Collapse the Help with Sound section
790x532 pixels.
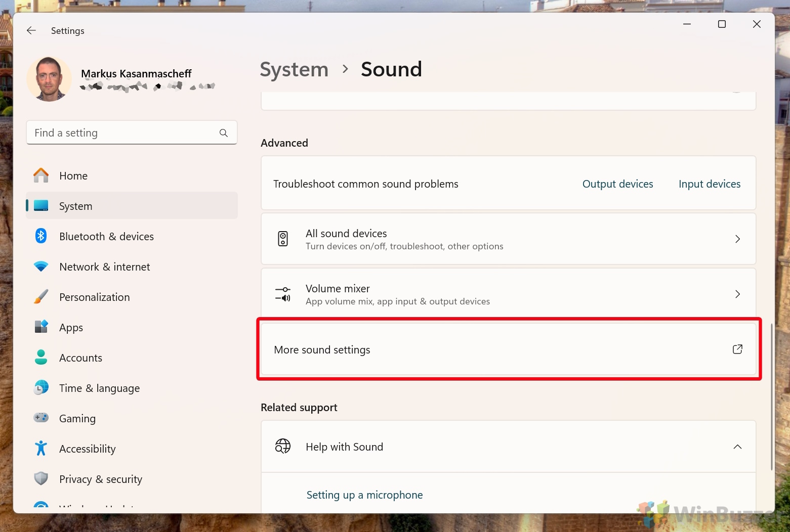(737, 447)
